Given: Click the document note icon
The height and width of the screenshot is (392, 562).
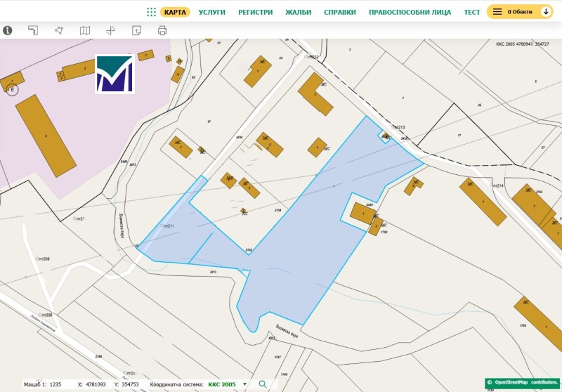Looking at the screenshot, I should pyautogui.click(x=136, y=30).
